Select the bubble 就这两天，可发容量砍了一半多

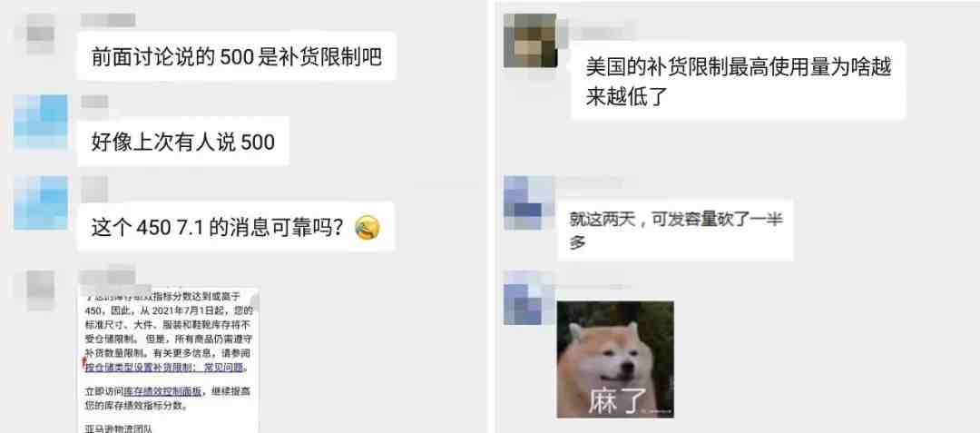(676, 230)
